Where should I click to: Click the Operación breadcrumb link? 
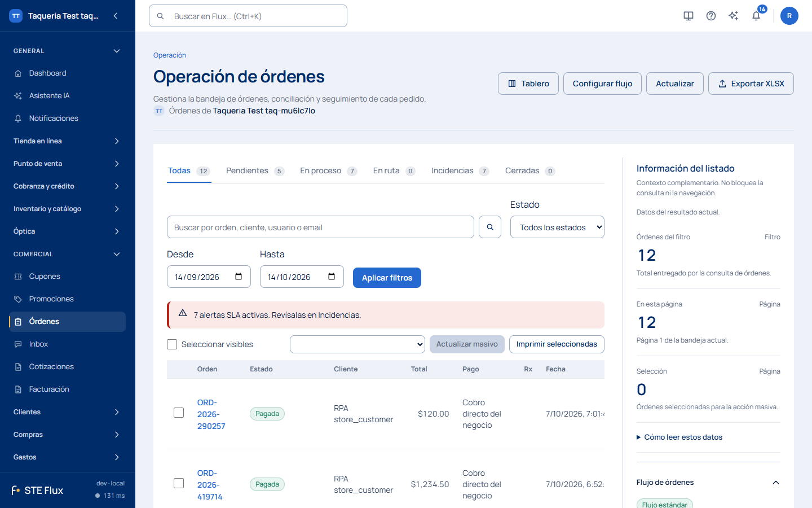pos(170,55)
